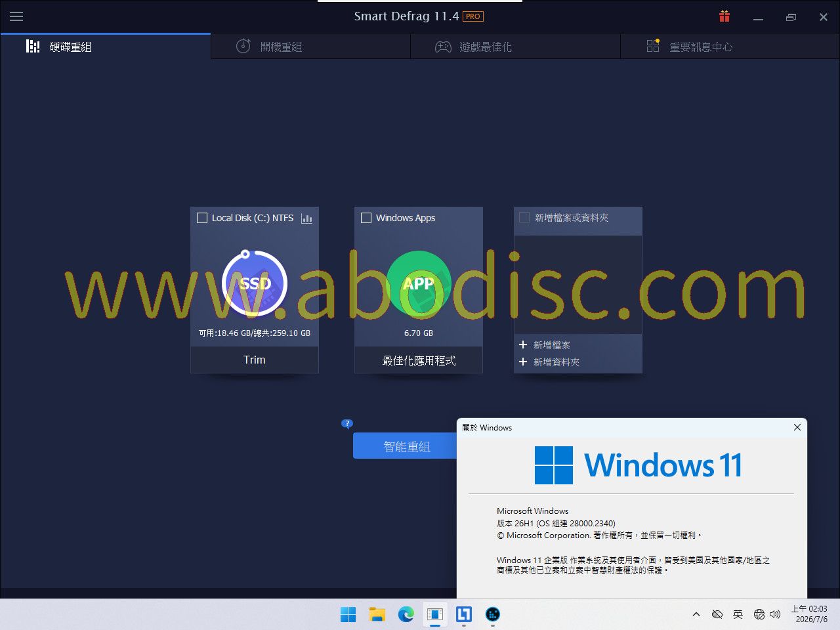Click the cloud sync tray icon

coord(717,614)
